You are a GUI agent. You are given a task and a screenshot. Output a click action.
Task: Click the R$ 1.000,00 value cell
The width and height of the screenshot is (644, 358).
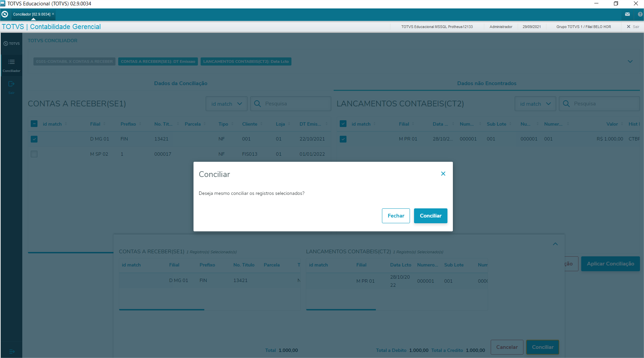pos(610,139)
